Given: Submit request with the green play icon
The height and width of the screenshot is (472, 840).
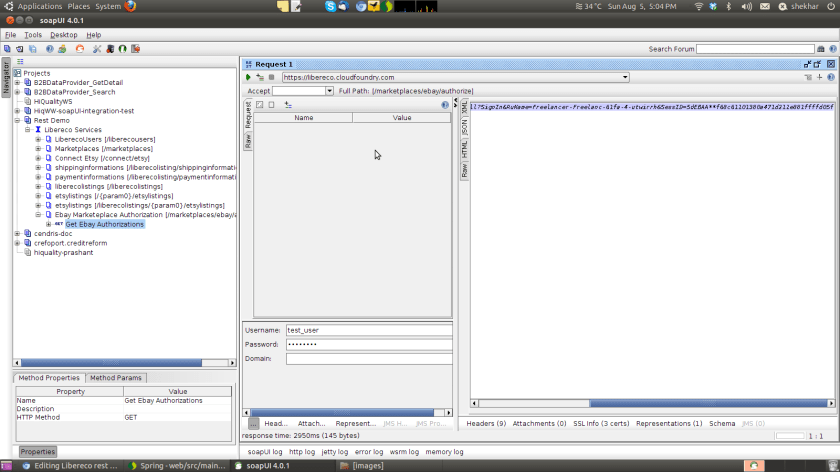Looking at the screenshot, I should (248, 77).
